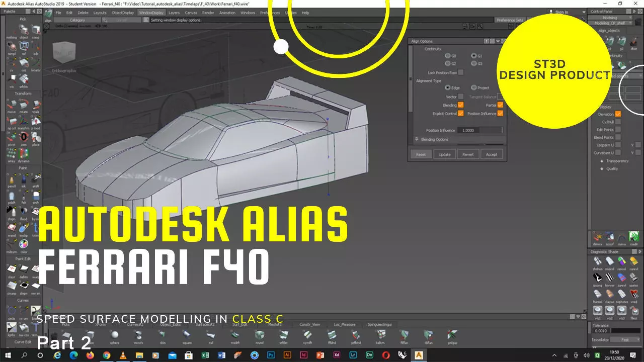Toggle the Deviation display checkbox
Screen dimensions: 644x362
tap(618, 114)
